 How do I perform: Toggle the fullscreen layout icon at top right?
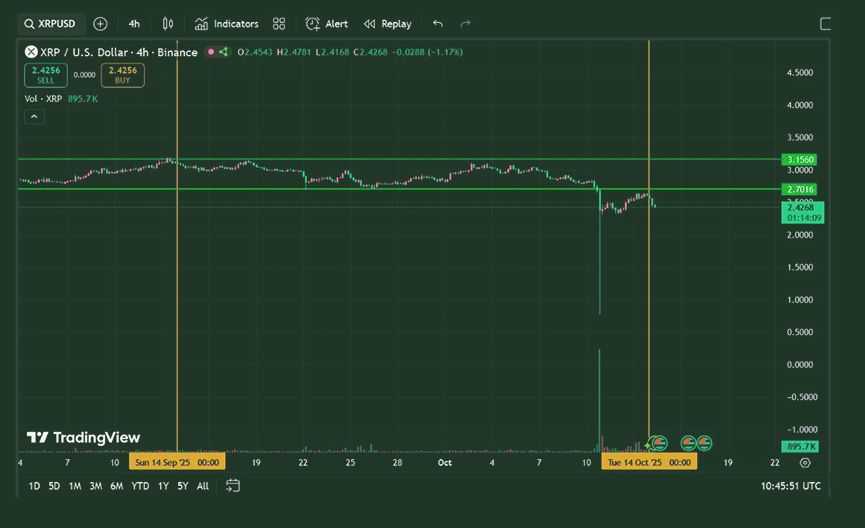click(x=825, y=24)
